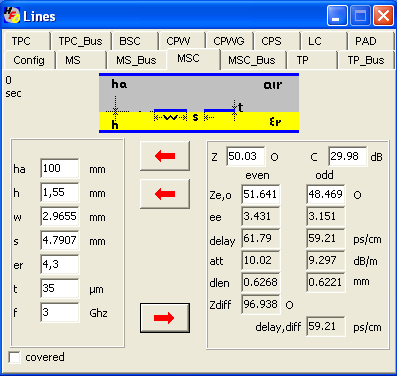Close the Lines window
Screen dimensions: 397x376
tap(383, 16)
